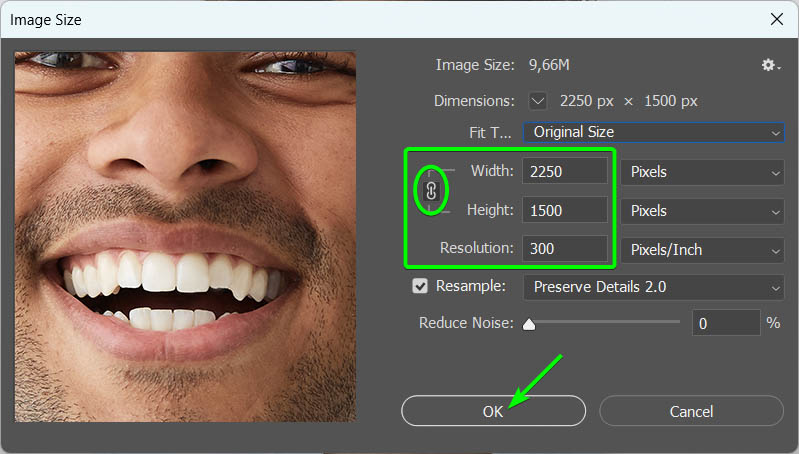The height and width of the screenshot is (454, 799).
Task: Open the gear settings menu
Action: coord(770,65)
